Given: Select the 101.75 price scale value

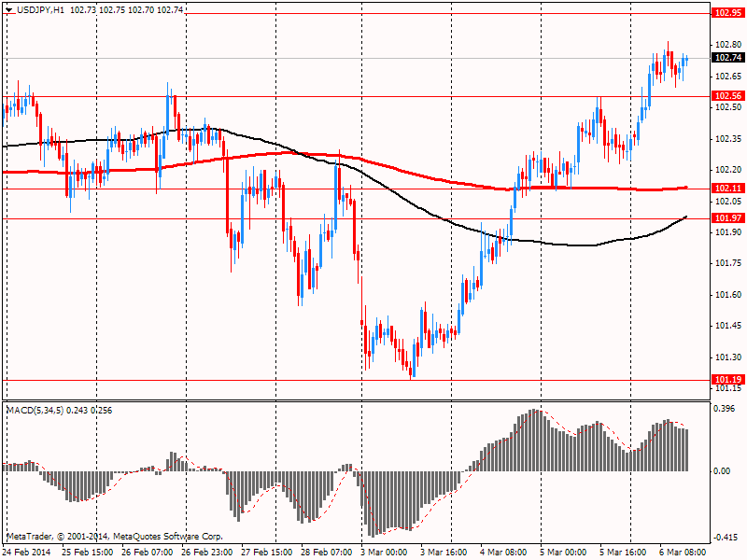Looking at the screenshot, I should coord(728,263).
